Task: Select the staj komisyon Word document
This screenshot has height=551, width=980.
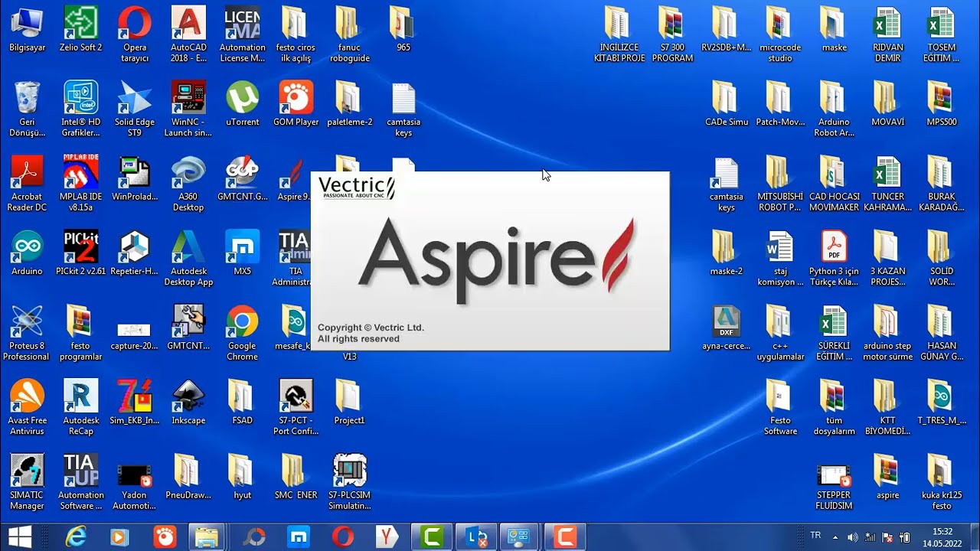Action: 780,259
